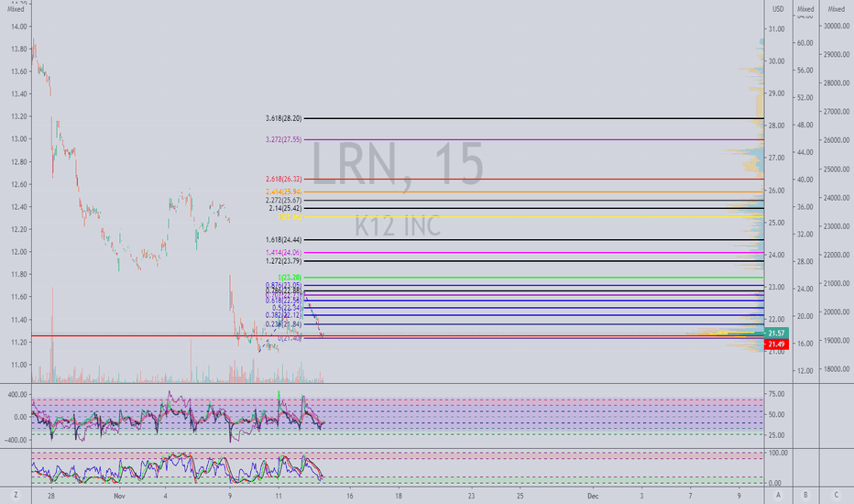854x504 pixels.
Task: Select the 0.382(22.12) Fibonacci level label
Action: click(x=283, y=315)
